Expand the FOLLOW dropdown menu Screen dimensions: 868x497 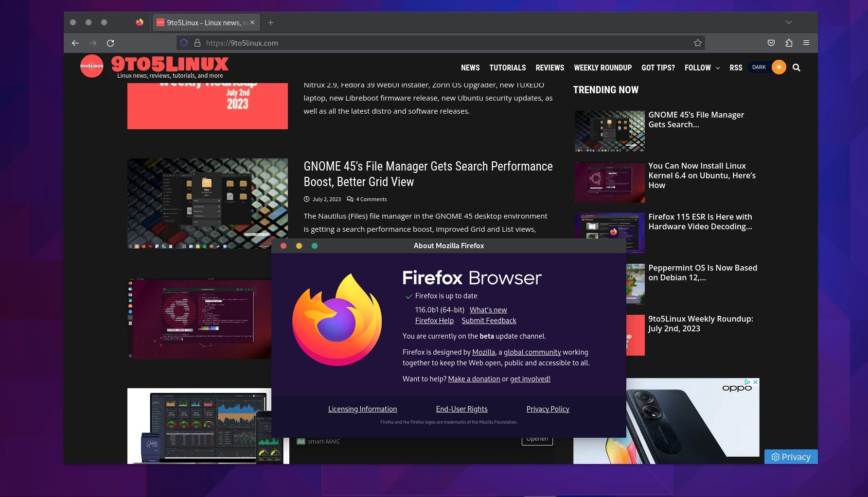(x=701, y=68)
